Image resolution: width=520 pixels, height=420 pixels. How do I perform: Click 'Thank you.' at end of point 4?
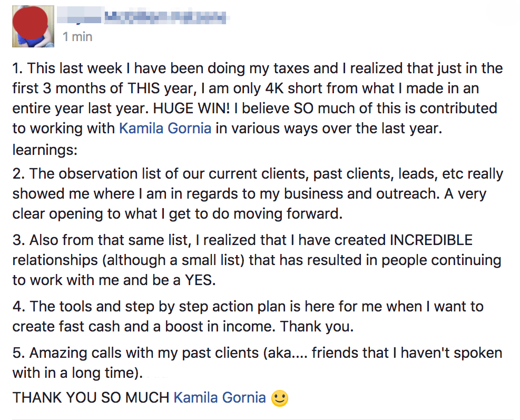click(x=317, y=327)
